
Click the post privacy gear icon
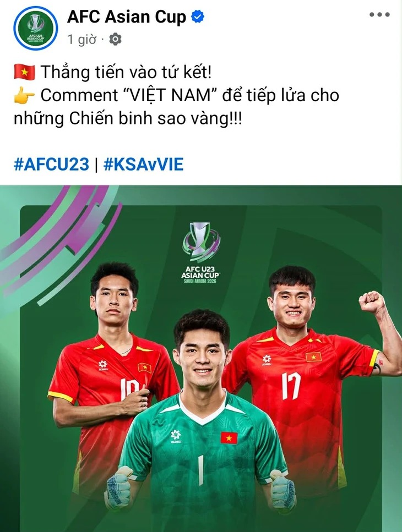point(115,40)
